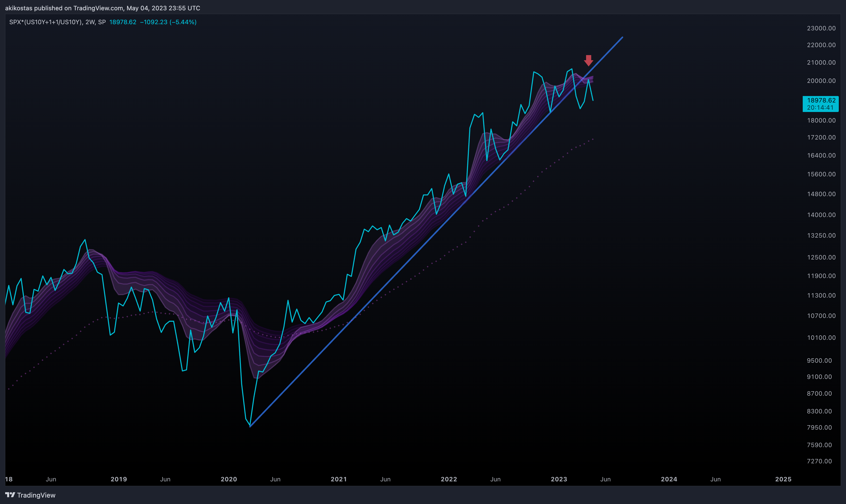Viewport: 846px width, 504px height.
Task: Click the 20000.00 price axis label
Action: point(821,81)
